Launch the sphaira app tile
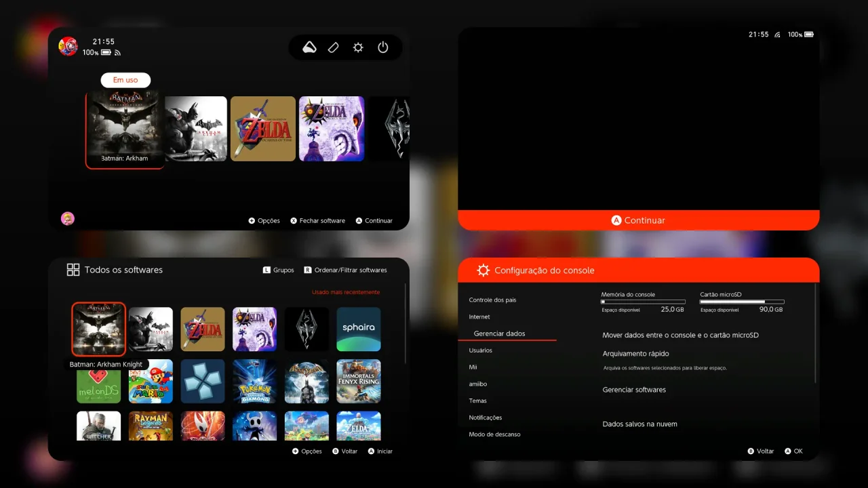The width and height of the screenshot is (868, 488). [359, 329]
